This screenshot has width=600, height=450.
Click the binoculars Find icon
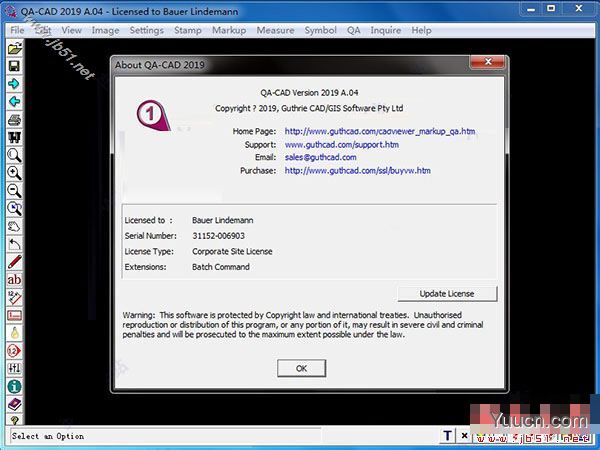15,137
